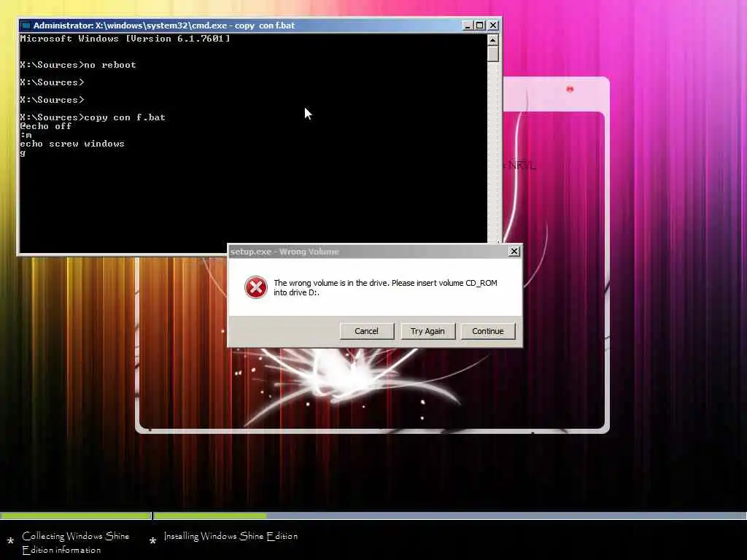Click the 'echo screw windows' line
Image resolution: width=747 pixels, height=560 pixels.
pyautogui.click(x=72, y=144)
